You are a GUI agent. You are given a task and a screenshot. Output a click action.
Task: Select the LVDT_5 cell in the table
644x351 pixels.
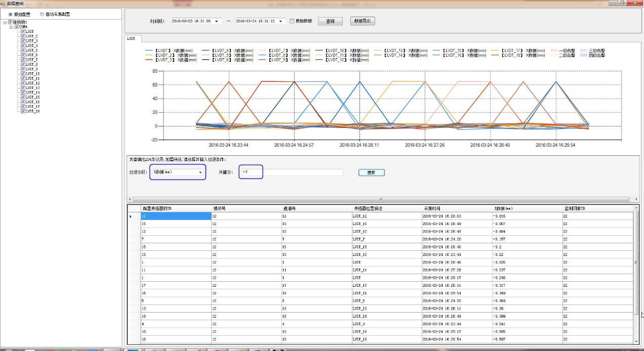coord(387,301)
